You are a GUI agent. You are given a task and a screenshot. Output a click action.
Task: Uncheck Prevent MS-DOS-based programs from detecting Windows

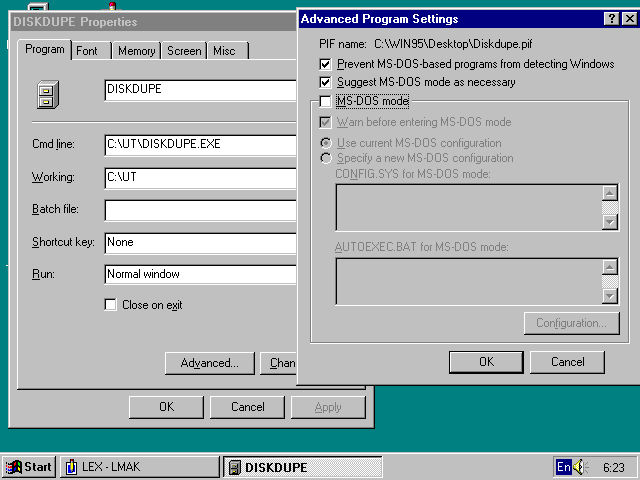[x=325, y=65]
